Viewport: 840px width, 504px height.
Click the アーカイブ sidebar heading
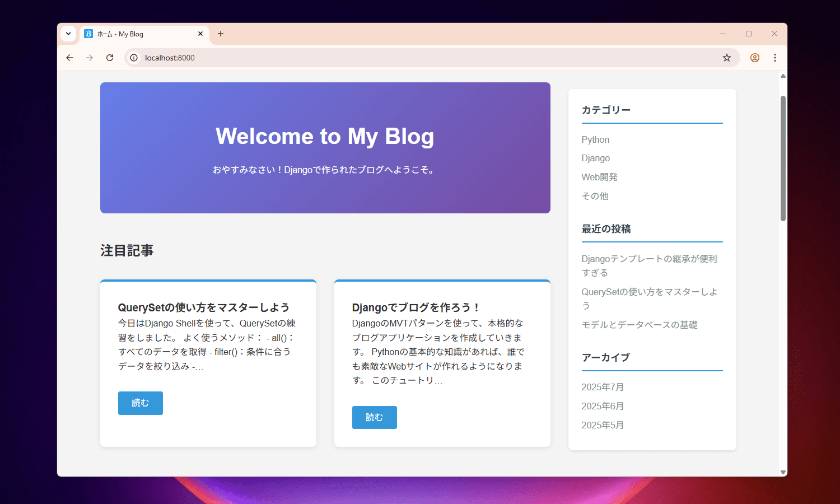tap(606, 357)
